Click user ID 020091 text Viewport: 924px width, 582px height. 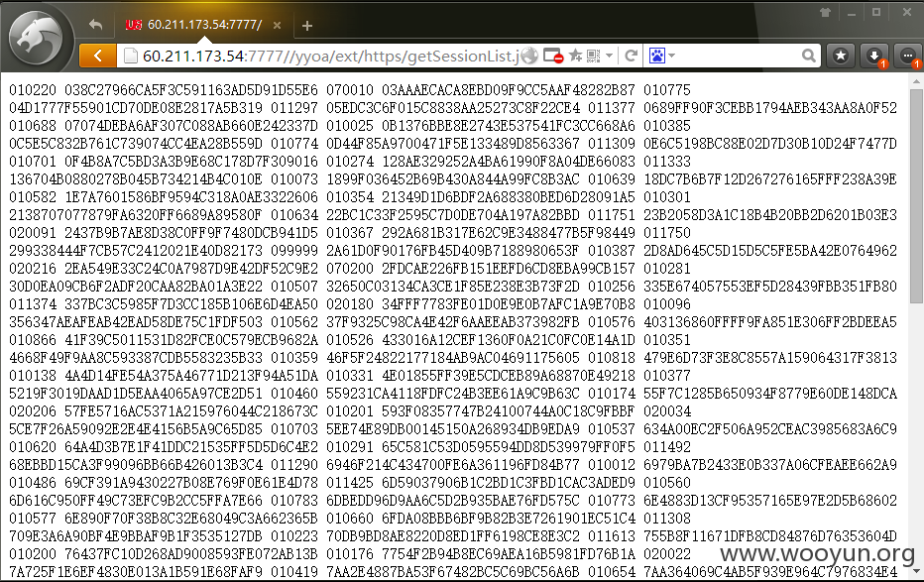33,233
